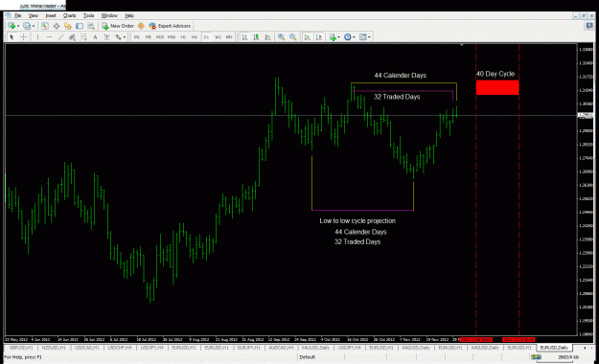
Task: Open the Window menu
Action: [x=109, y=15]
